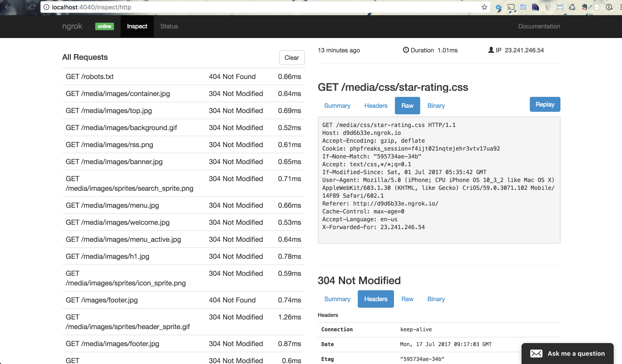Select the GET /media/images/container.jpg request

pyautogui.click(x=183, y=93)
